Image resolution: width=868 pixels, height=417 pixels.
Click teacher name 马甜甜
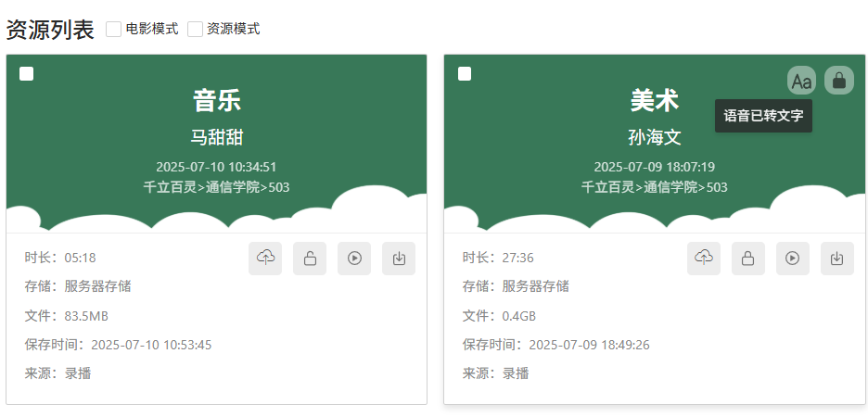(x=217, y=137)
